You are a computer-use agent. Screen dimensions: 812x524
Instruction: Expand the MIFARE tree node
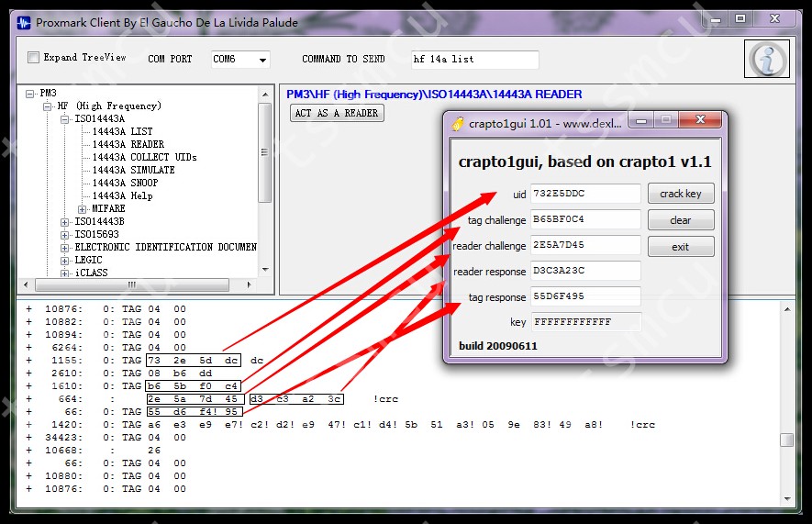[x=83, y=209]
